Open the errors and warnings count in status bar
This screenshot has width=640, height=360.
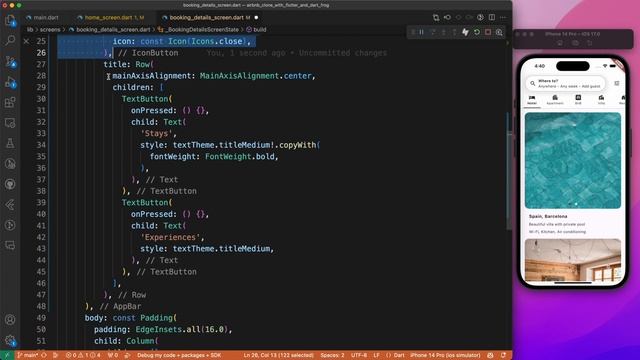83,355
